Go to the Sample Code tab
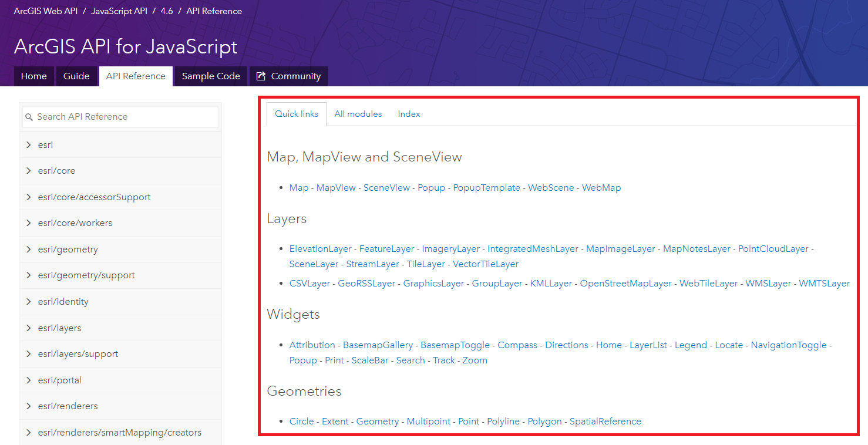This screenshot has height=445, width=868. pyautogui.click(x=211, y=76)
